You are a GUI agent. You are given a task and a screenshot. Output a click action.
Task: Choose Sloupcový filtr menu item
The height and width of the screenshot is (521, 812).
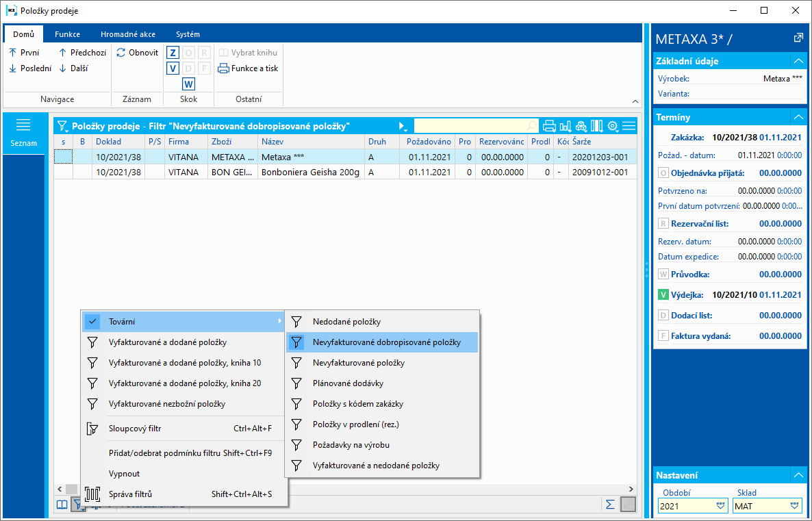(x=183, y=429)
